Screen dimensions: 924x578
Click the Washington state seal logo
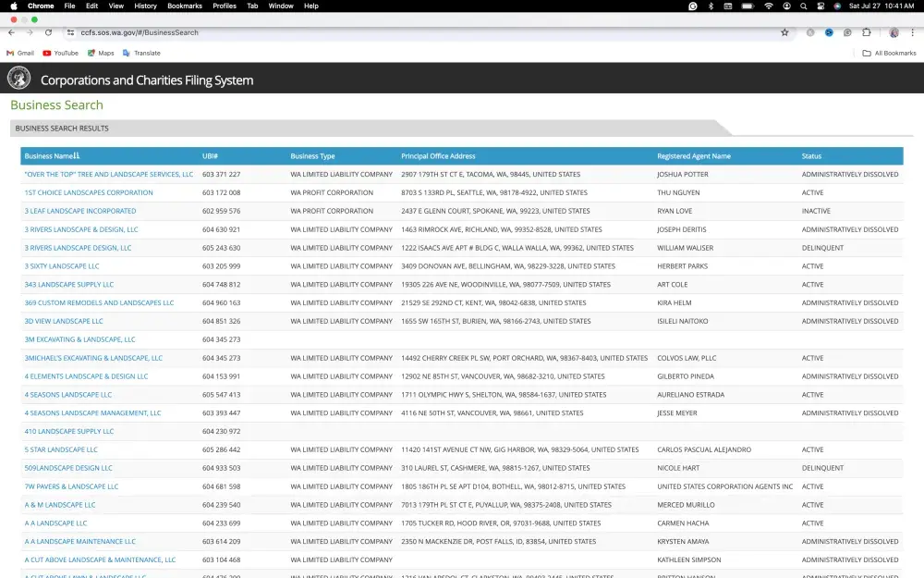coord(18,79)
